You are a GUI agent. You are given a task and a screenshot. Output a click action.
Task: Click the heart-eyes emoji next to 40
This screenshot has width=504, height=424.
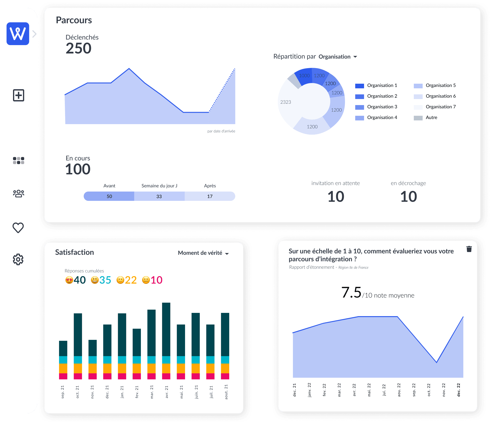point(69,280)
